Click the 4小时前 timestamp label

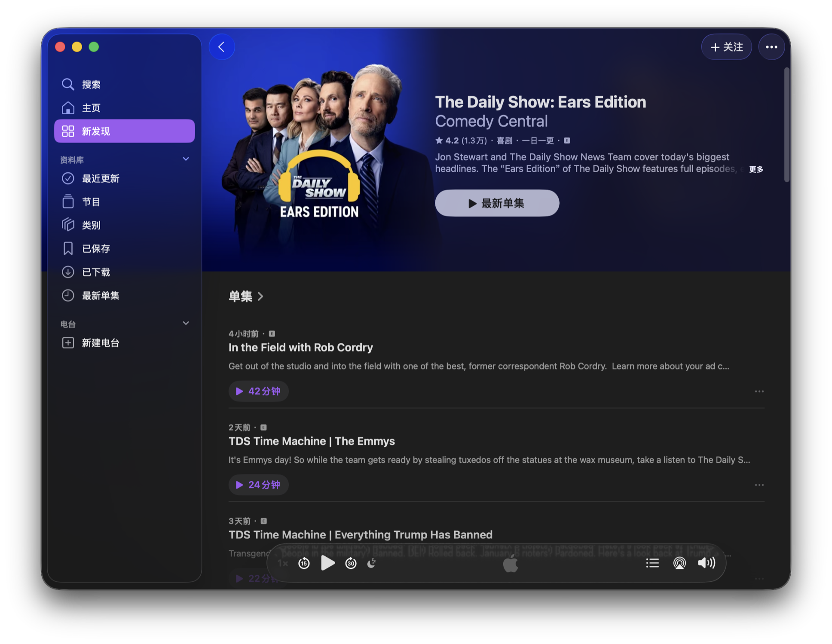pos(244,333)
